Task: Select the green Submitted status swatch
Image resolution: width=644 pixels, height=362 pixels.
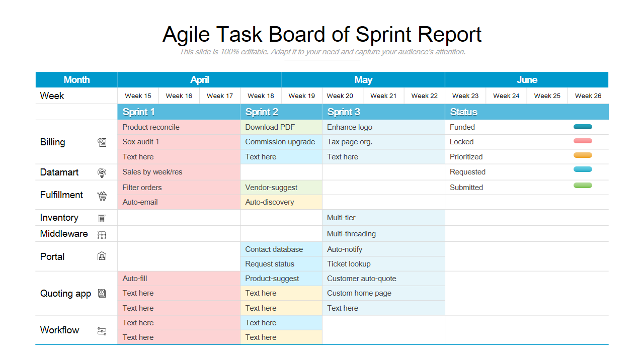Action: pyautogui.click(x=583, y=185)
